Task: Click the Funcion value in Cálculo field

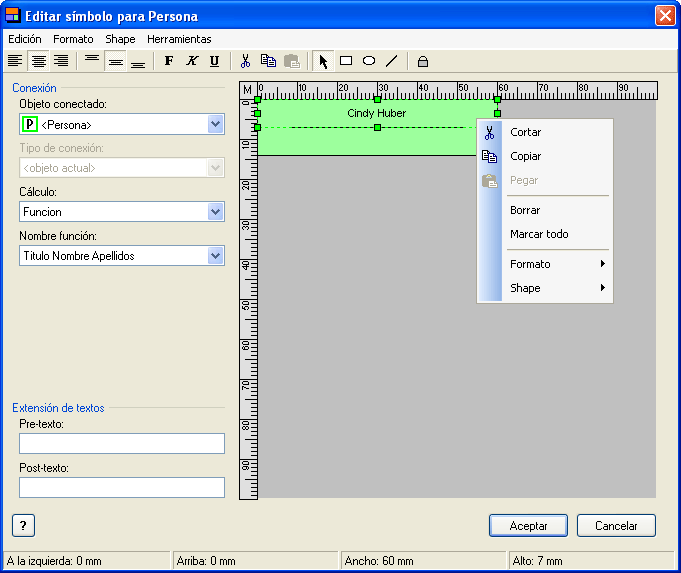Action: pyautogui.click(x=42, y=212)
